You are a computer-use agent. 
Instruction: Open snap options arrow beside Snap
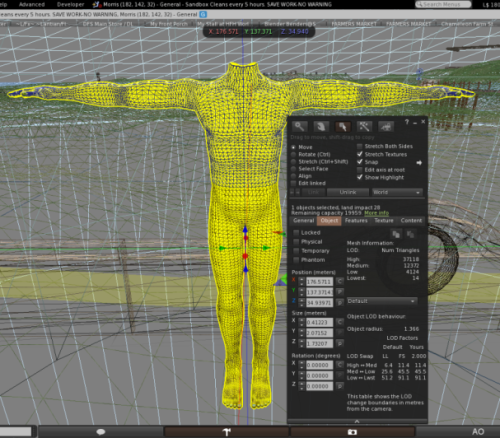pyautogui.click(x=419, y=163)
